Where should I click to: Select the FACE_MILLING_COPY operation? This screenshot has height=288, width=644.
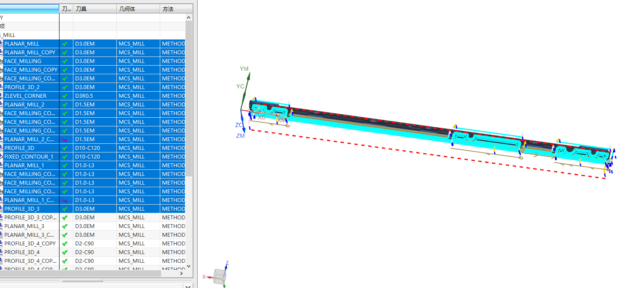(x=31, y=70)
